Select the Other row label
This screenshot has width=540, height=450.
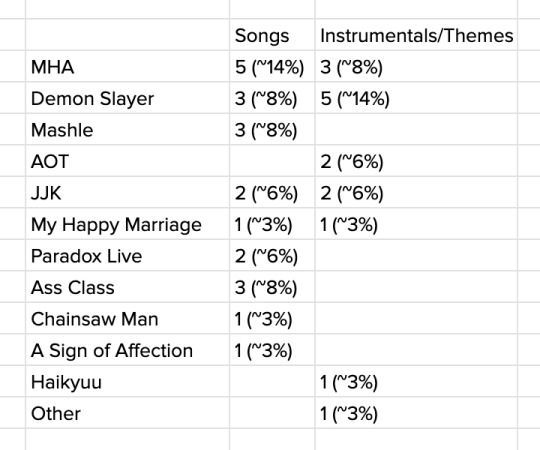127,413
